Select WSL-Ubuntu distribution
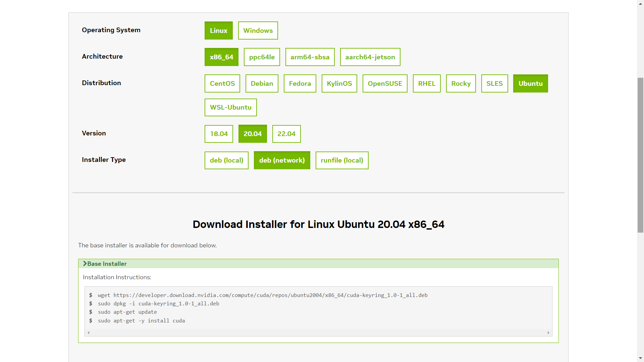The image size is (644, 362). click(x=231, y=107)
